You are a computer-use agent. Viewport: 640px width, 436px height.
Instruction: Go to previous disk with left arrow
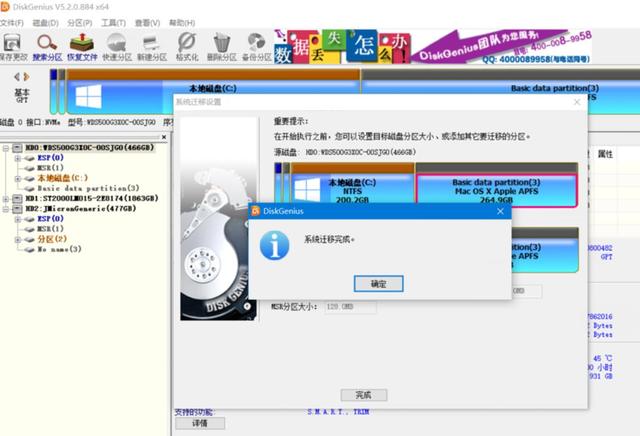pos(17,76)
